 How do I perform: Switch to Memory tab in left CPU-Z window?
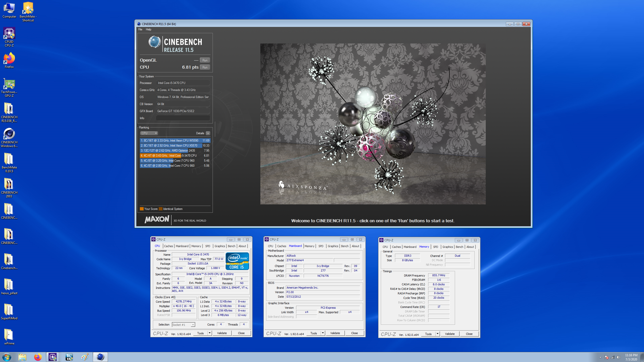tap(196, 246)
